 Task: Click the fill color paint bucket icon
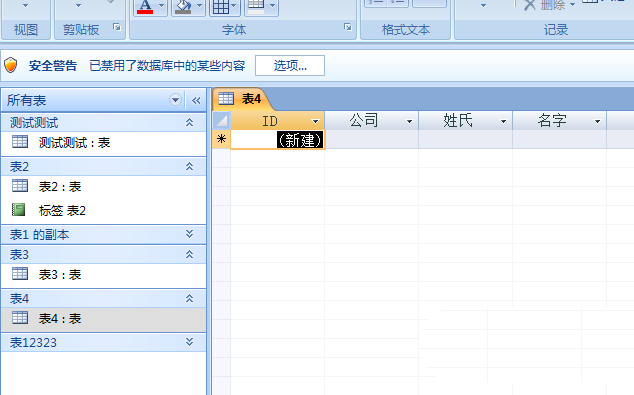(183, 6)
